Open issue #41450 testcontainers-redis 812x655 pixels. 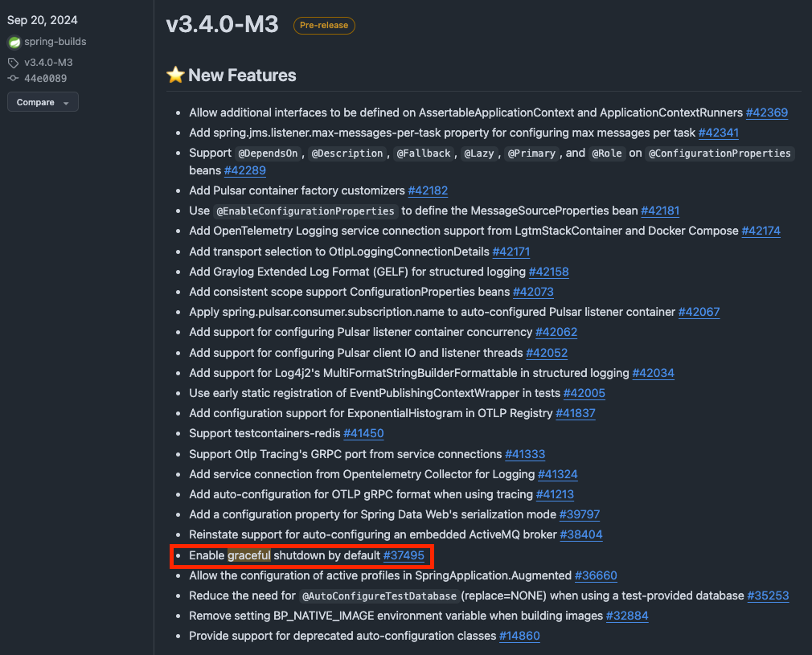pyautogui.click(x=363, y=435)
